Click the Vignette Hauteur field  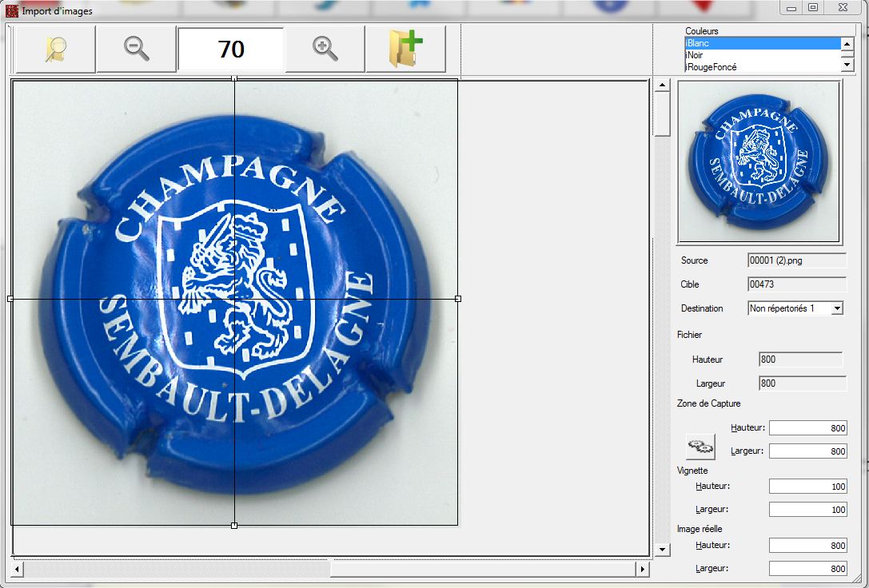[808, 487]
